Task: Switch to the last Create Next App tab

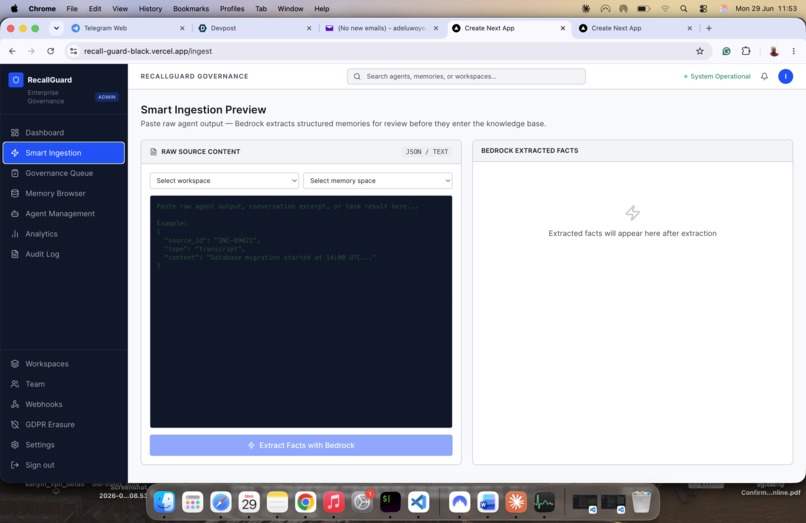Action: 635,28
